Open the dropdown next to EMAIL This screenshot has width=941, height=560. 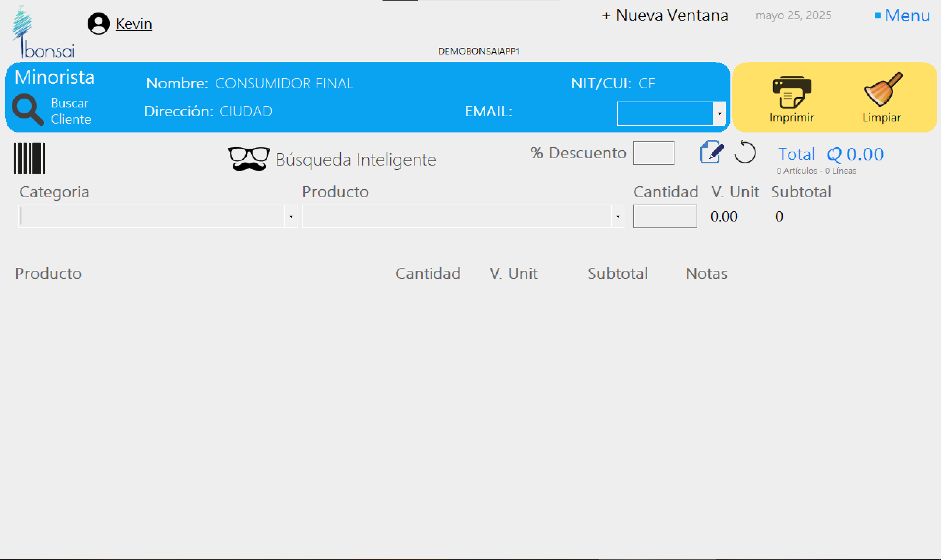[719, 113]
